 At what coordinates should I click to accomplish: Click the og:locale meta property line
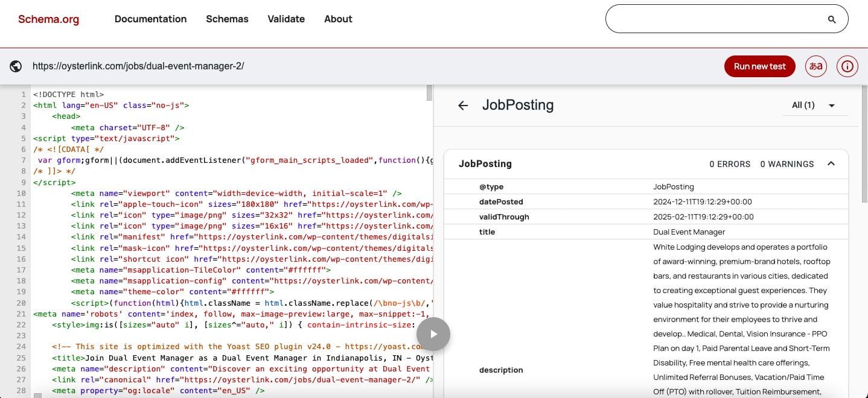[158, 391]
